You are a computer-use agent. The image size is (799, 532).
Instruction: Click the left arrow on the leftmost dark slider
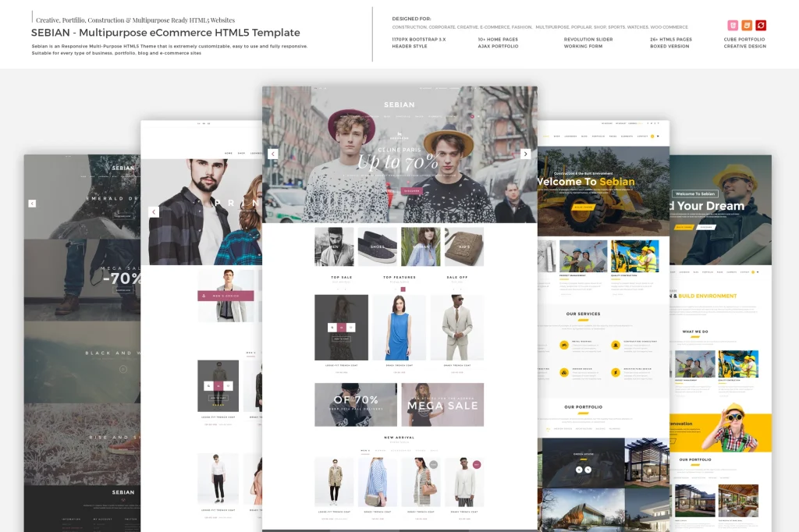coord(32,203)
